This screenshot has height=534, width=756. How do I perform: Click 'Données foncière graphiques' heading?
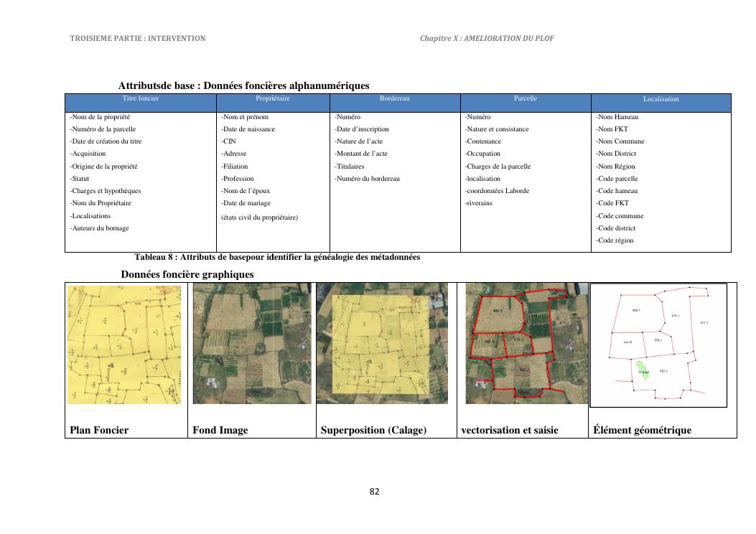pos(187,274)
